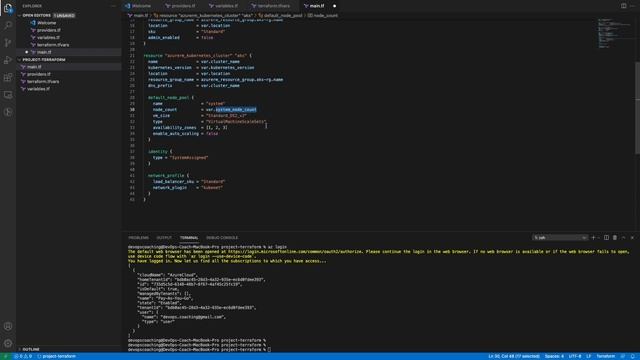This screenshot has width=640, height=360.
Task: Click the unsaved dot on main.tf tab
Action: 334,6
